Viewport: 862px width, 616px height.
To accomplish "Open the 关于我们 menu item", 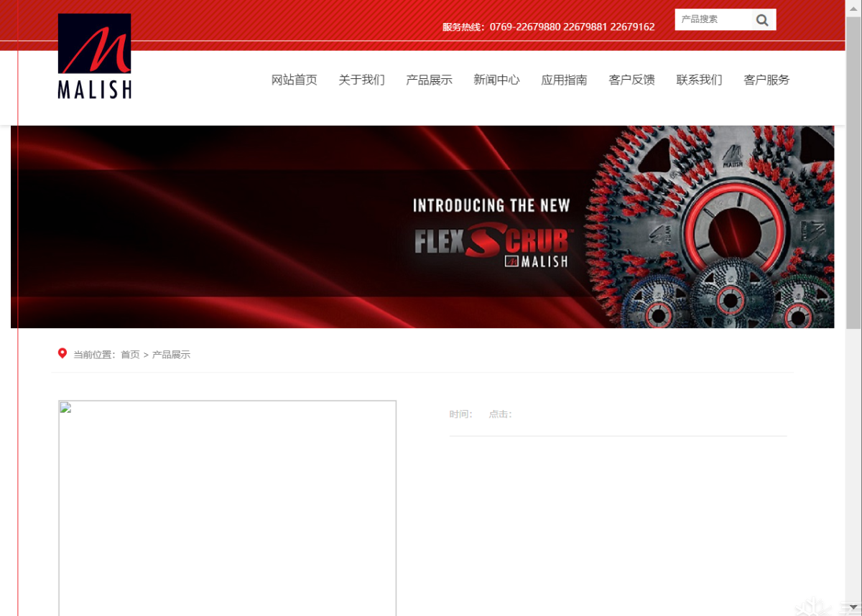I will [362, 80].
